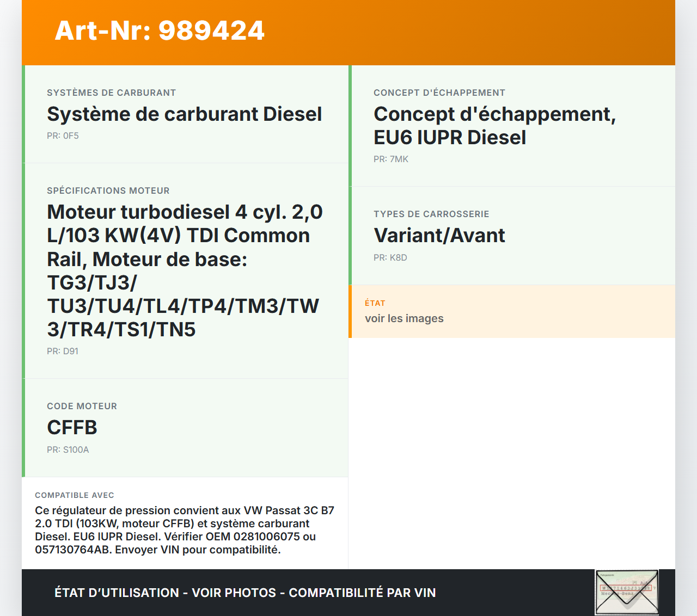Click the Variant/Avant body type value

point(439,236)
